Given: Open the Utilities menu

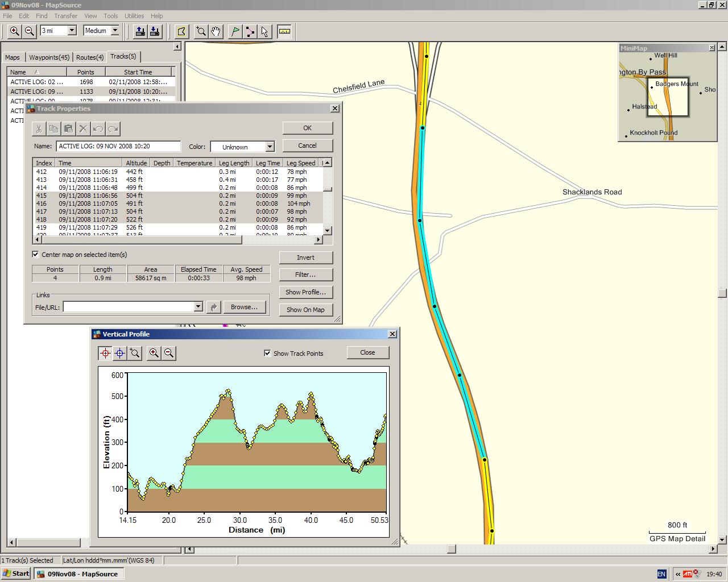Looking at the screenshot, I should [134, 16].
